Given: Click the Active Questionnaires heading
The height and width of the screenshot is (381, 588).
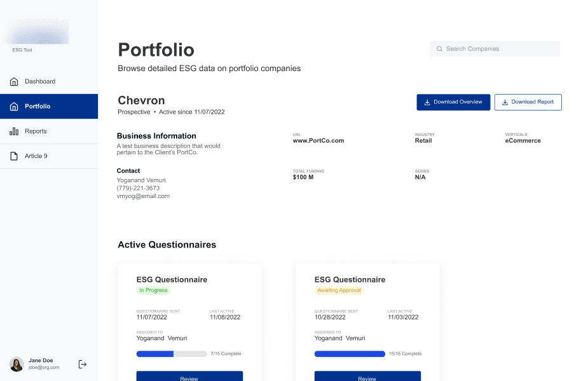Looking at the screenshot, I should [167, 244].
